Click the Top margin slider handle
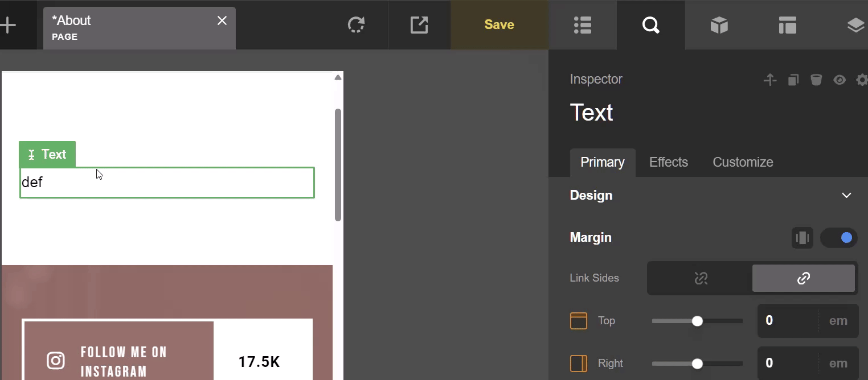Screen dimensions: 868x380 click(x=697, y=321)
